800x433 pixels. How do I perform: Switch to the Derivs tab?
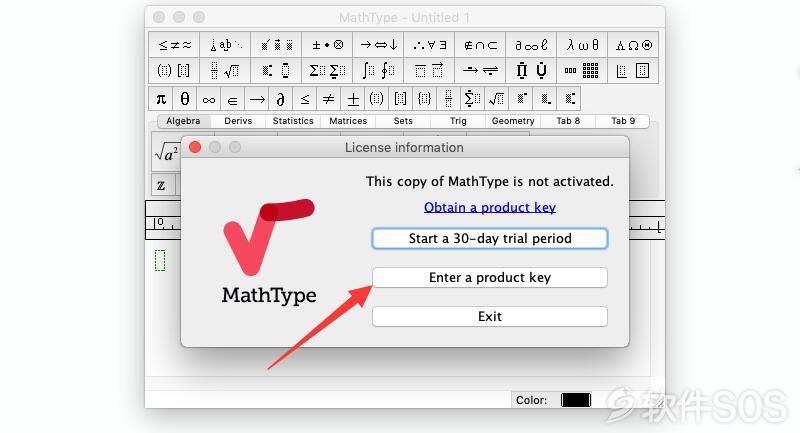point(238,121)
